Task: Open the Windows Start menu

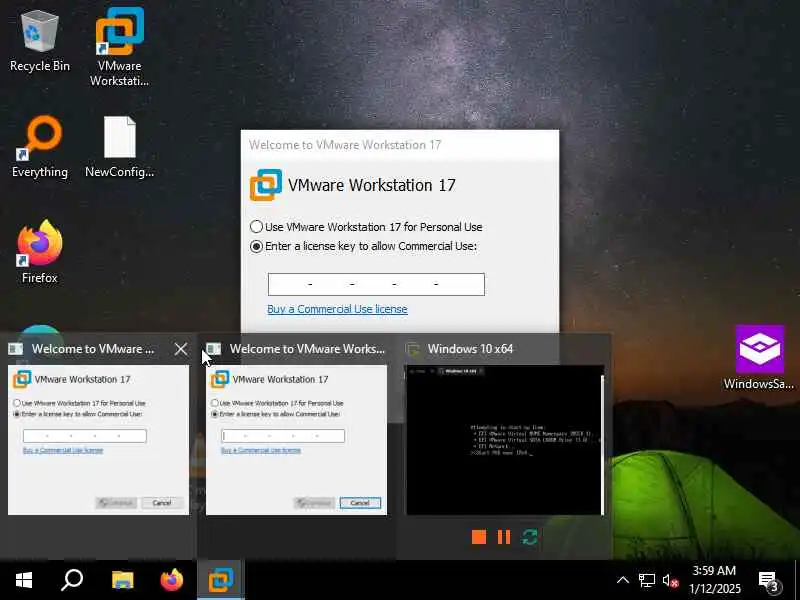Action: click(24, 580)
